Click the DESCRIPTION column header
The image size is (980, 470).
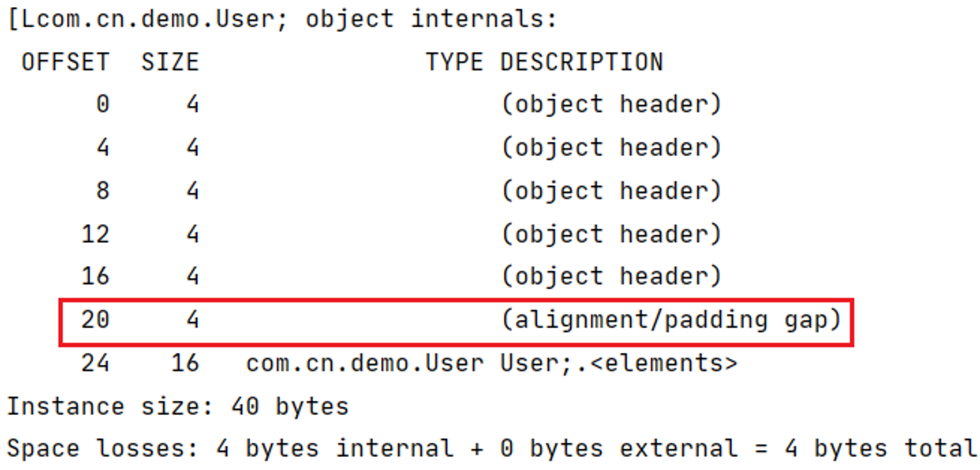pos(582,62)
